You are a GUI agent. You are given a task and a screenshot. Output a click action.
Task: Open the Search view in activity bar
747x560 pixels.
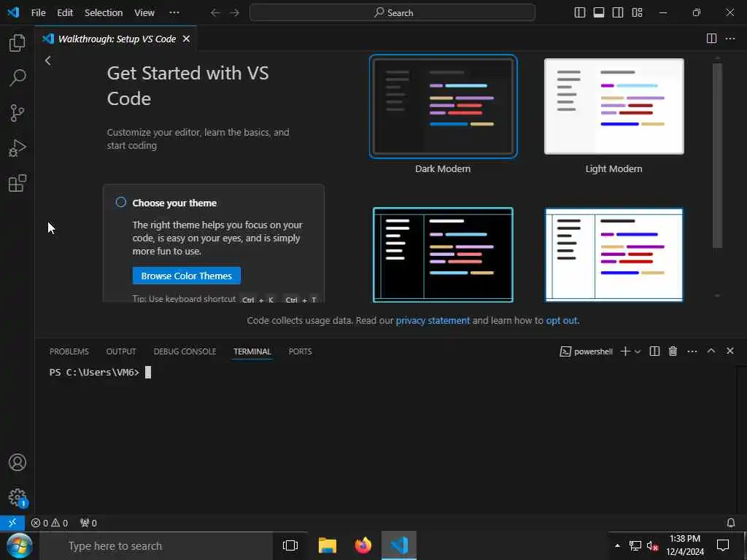18,77
